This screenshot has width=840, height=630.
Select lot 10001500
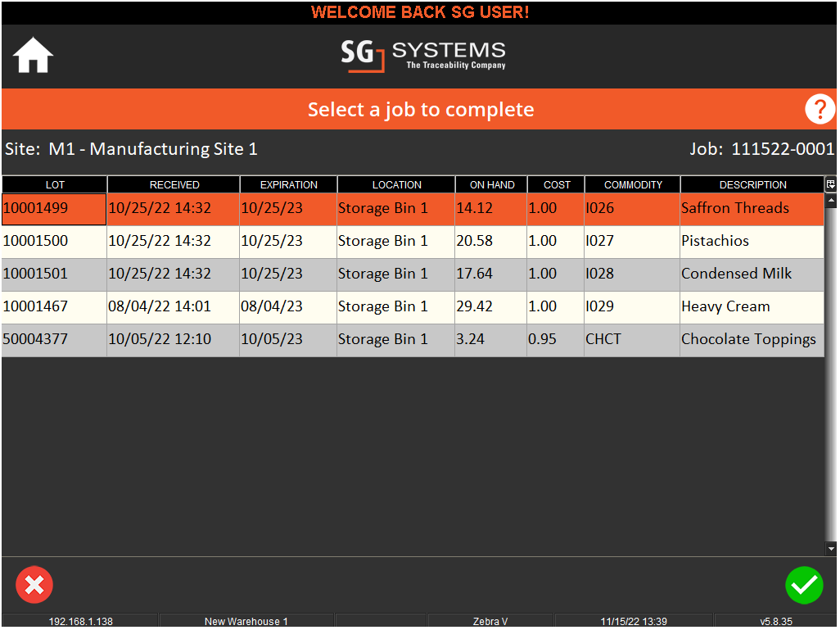tap(54, 242)
